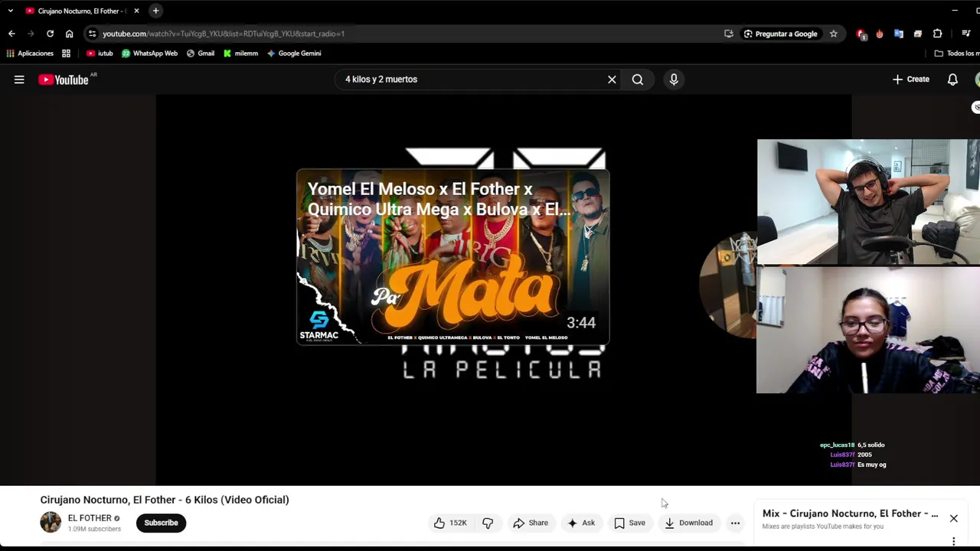Focus the YouTube search input field
Image resolution: width=980 pixels, height=551 pixels.
point(470,80)
